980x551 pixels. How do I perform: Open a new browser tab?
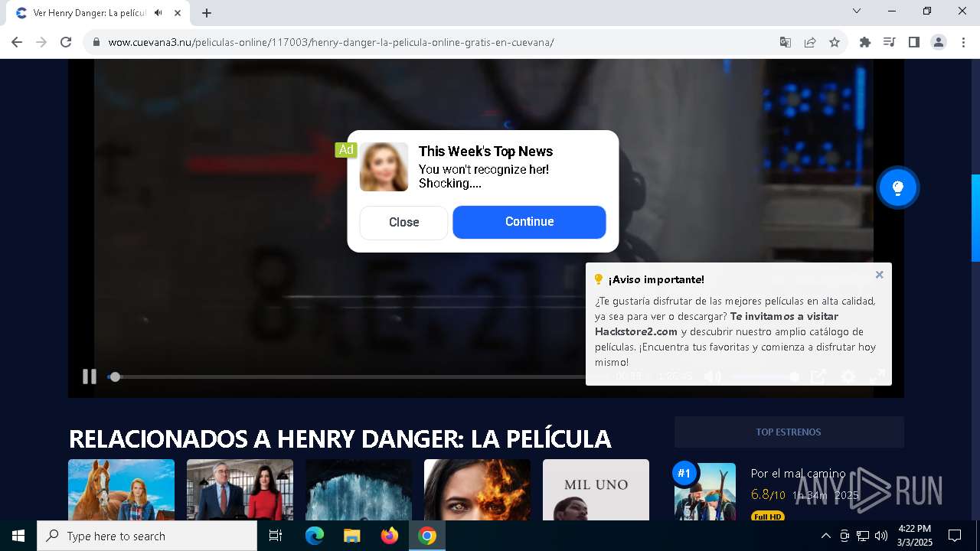[207, 13]
